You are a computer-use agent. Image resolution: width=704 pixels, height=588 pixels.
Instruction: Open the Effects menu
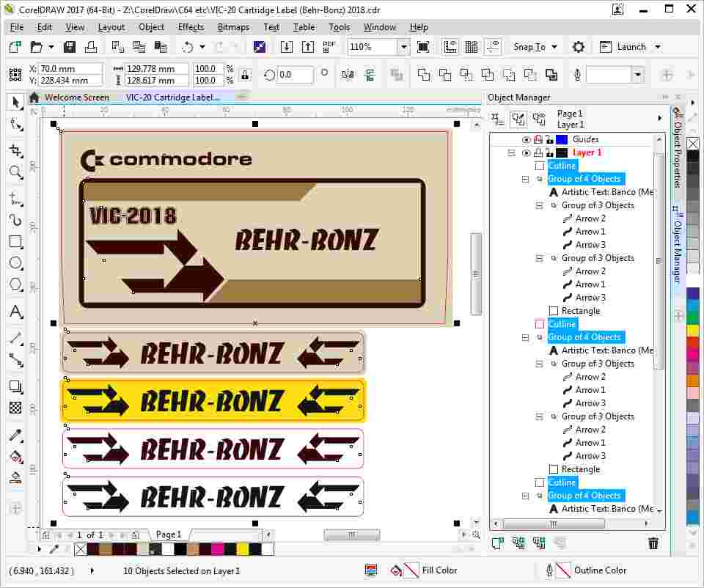[x=191, y=27]
